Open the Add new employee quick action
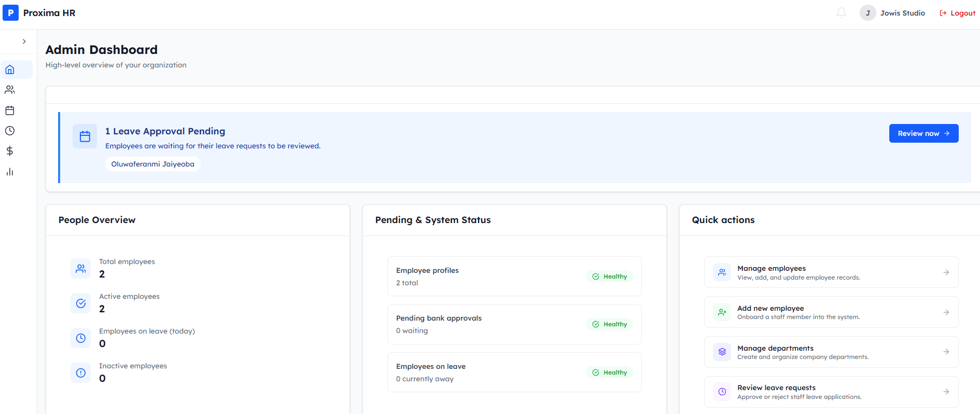Screen dimensions: 980x414 (x=831, y=312)
